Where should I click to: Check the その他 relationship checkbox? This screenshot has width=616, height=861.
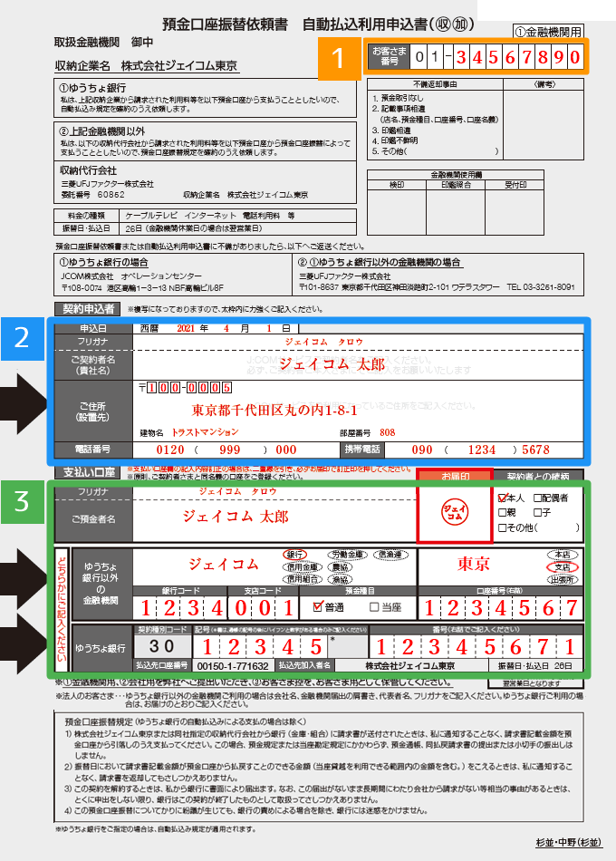[502, 527]
